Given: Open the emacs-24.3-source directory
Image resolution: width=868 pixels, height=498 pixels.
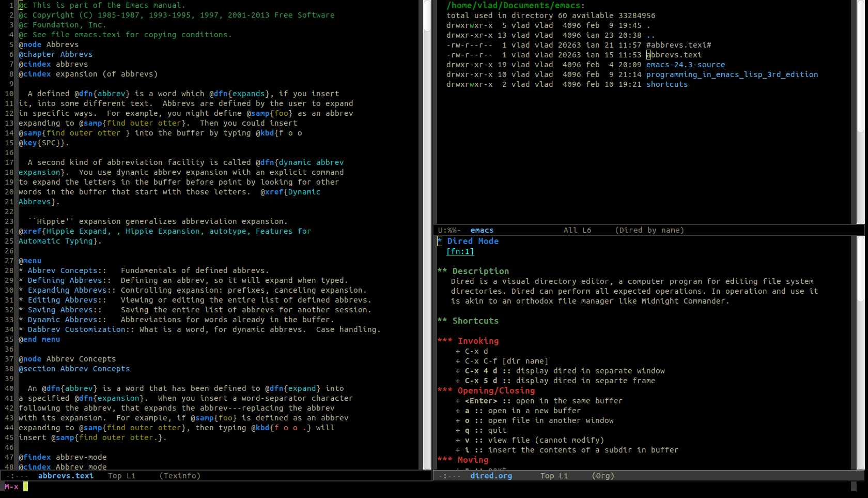Looking at the screenshot, I should pyautogui.click(x=685, y=65).
